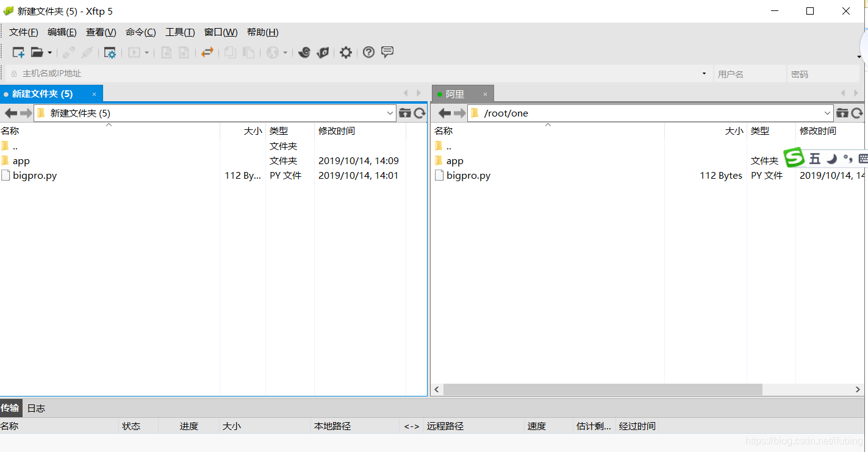Select the remote '..' parent folder row

(648, 146)
